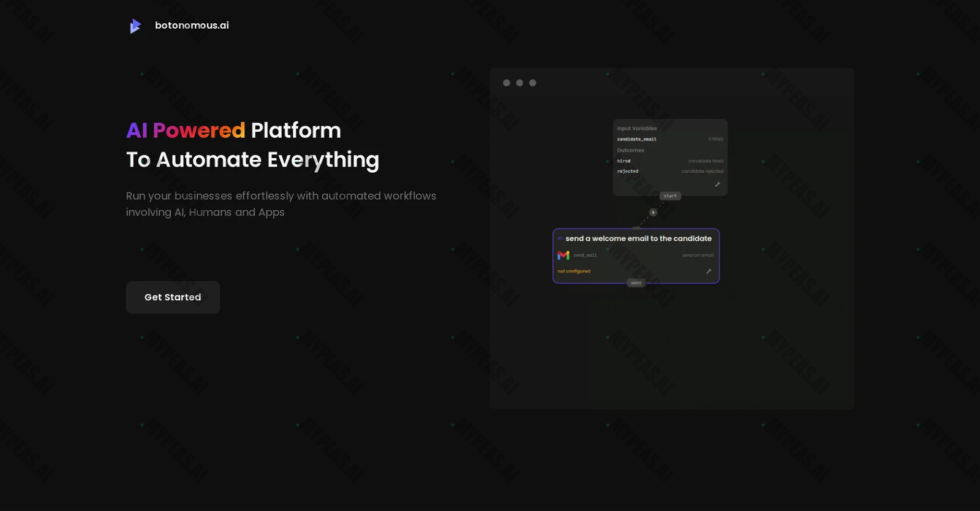Click the Get Started button

pos(173,297)
